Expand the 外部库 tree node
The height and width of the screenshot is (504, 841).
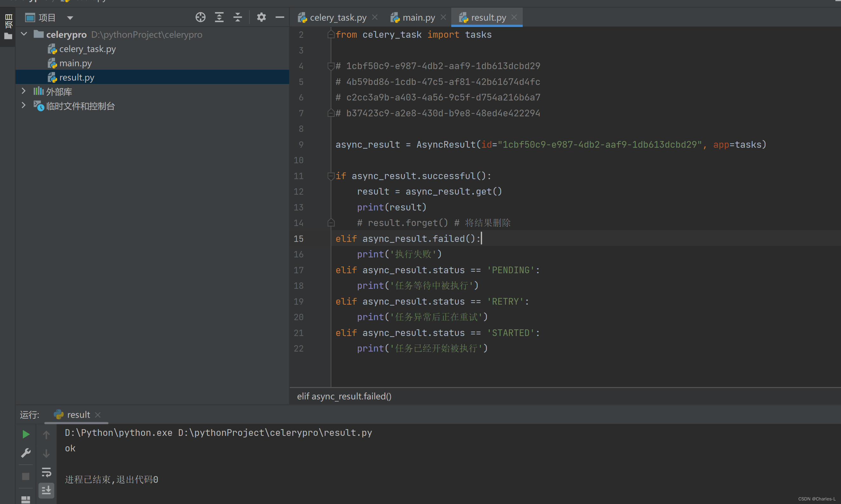pos(23,91)
